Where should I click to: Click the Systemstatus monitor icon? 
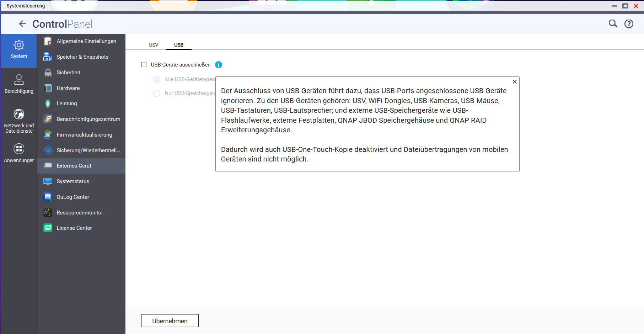point(48,181)
